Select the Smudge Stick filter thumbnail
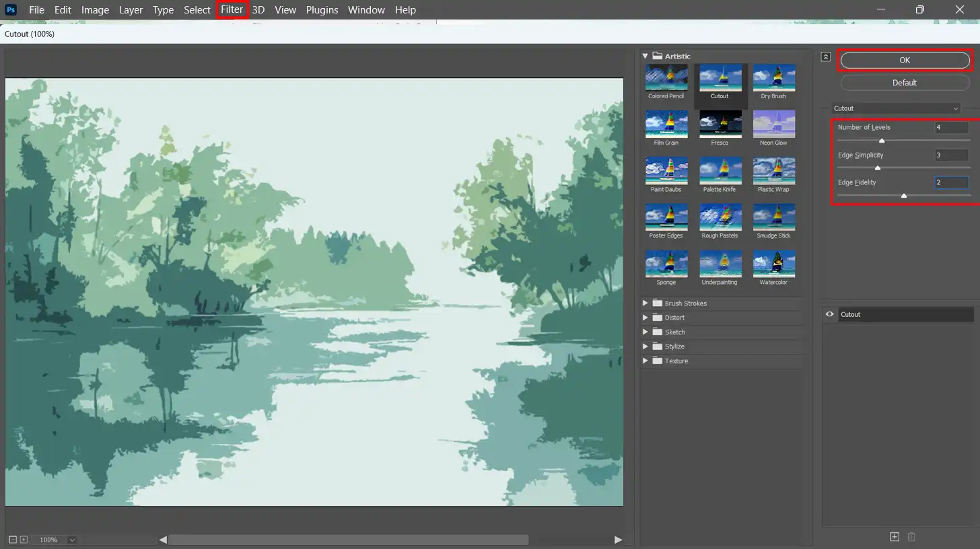 pyautogui.click(x=773, y=217)
